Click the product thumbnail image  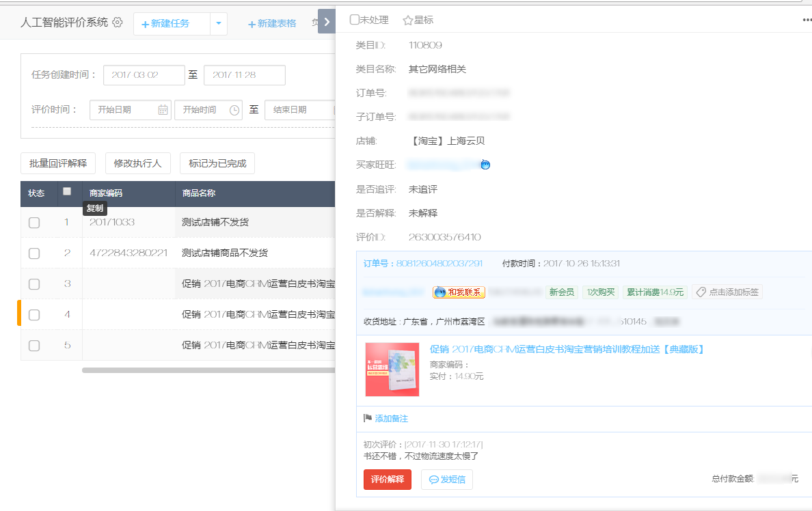[392, 370]
